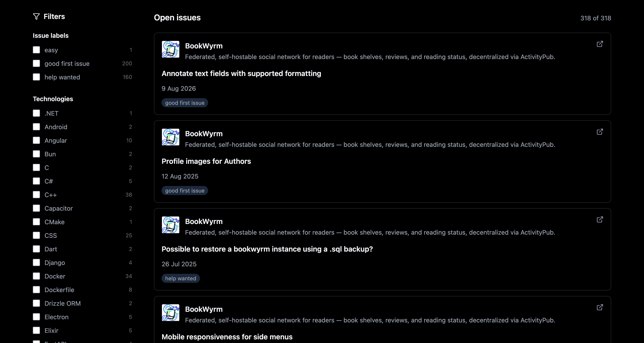Click BookWyrm logo on Profile images card
Image resolution: width=644 pixels, height=343 pixels.
[x=171, y=137]
